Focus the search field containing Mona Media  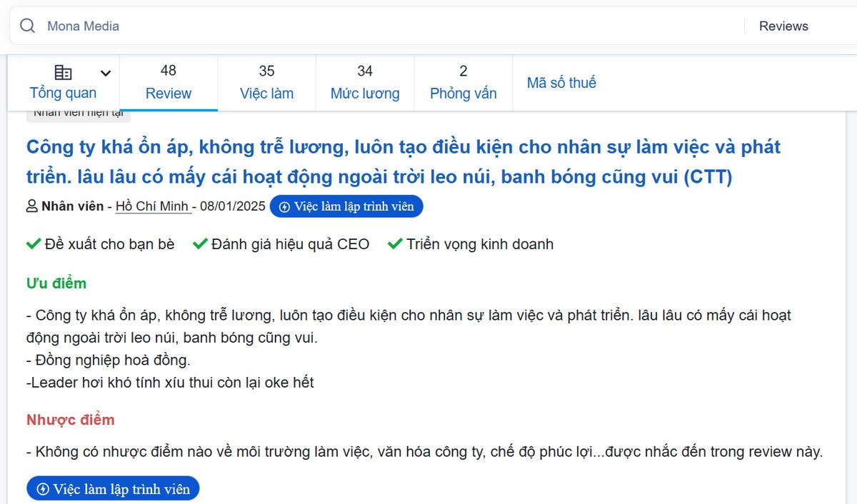357,26
